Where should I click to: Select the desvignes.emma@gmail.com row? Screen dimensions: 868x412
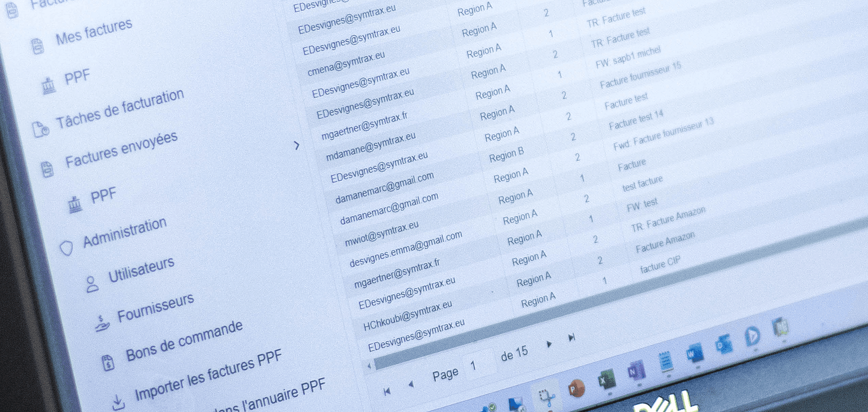click(406, 249)
